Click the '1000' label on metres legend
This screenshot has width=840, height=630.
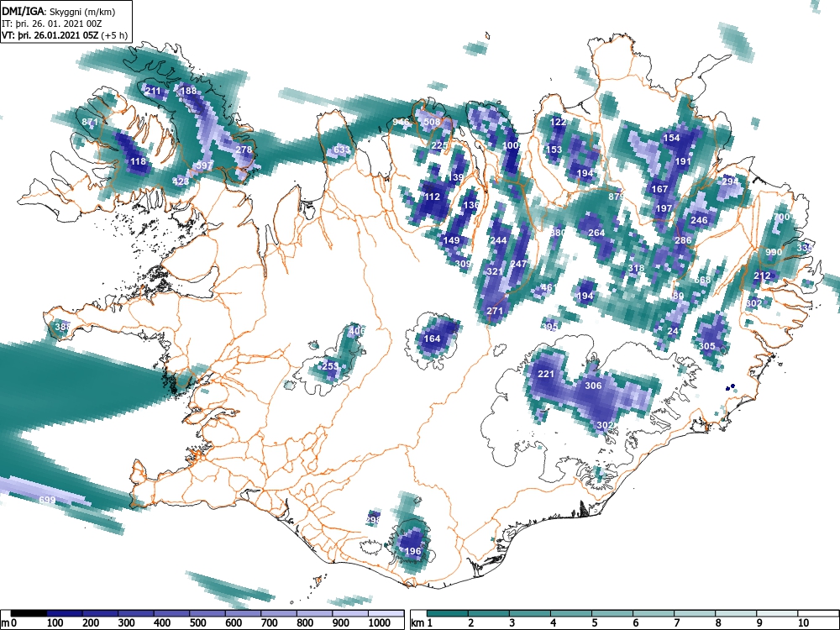pos(380,623)
